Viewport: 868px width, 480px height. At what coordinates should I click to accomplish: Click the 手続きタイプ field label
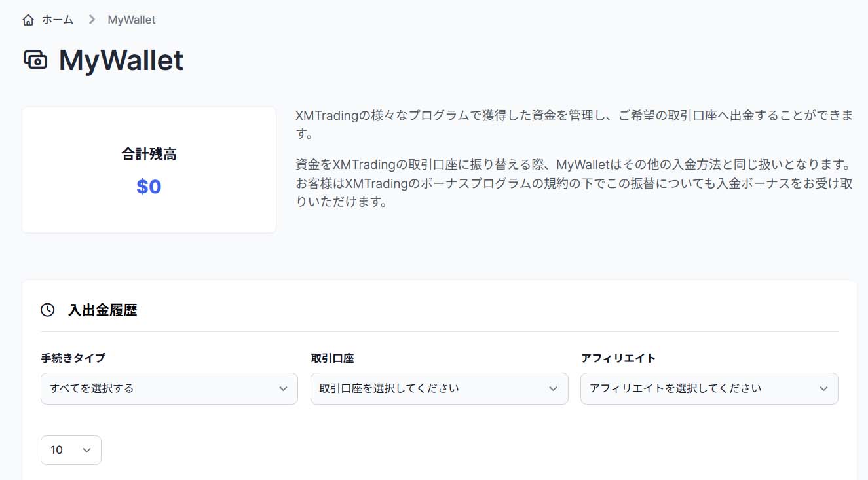point(73,358)
